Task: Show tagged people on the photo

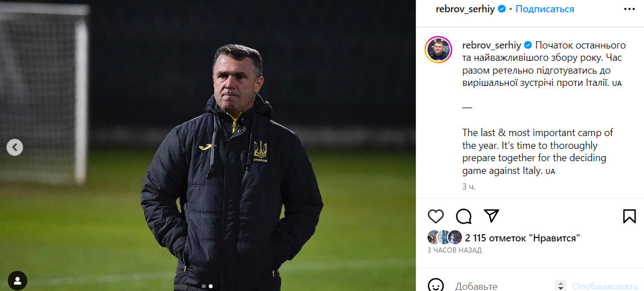Action: pos(18,279)
